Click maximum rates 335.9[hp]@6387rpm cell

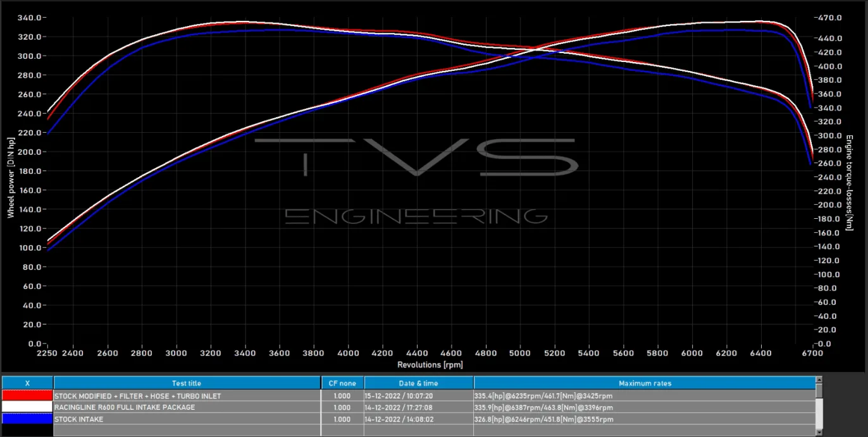645,407
